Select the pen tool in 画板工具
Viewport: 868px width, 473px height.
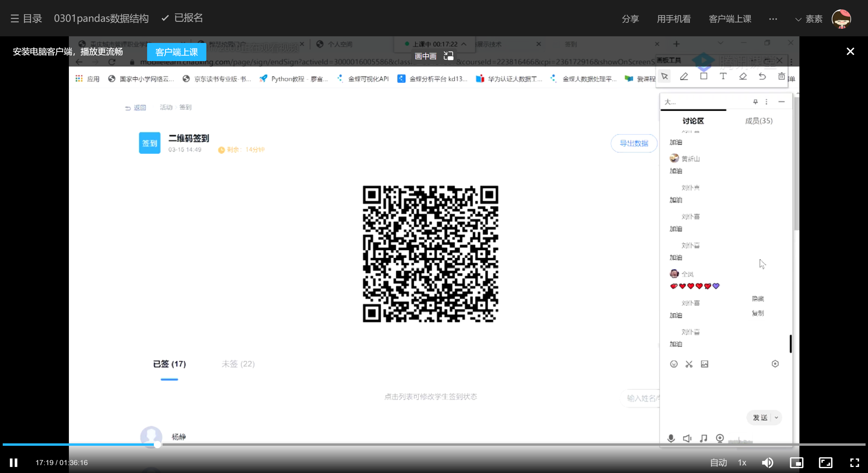coord(684,77)
